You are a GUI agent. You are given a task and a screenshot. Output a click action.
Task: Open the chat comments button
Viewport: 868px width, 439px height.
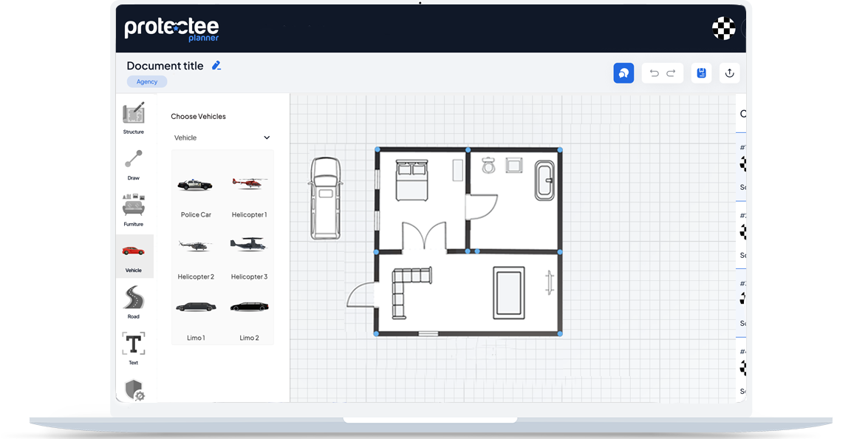(623, 72)
